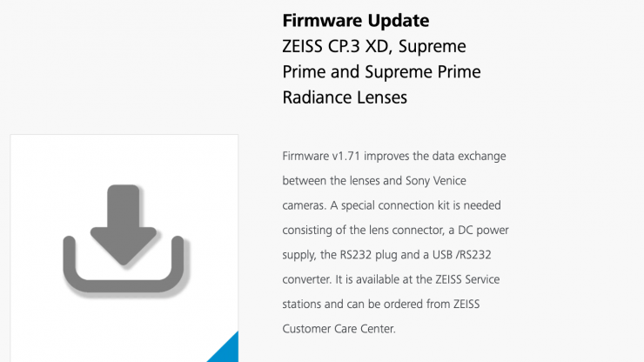Click the "Radiance Lenses" title line
Viewport: 644px width, 362px height.
pos(345,97)
